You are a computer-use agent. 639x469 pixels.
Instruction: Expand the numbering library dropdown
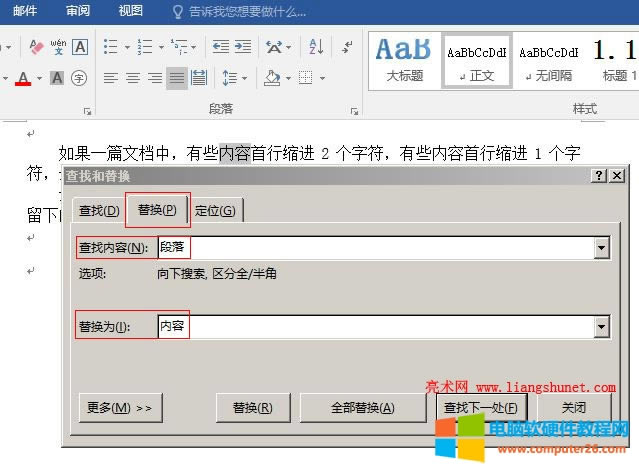[161, 47]
